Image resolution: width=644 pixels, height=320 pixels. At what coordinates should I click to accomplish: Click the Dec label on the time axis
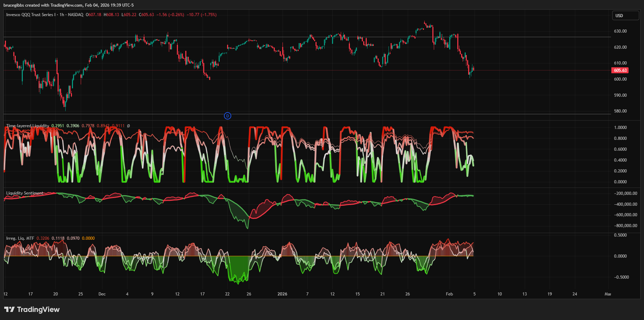coord(102,294)
